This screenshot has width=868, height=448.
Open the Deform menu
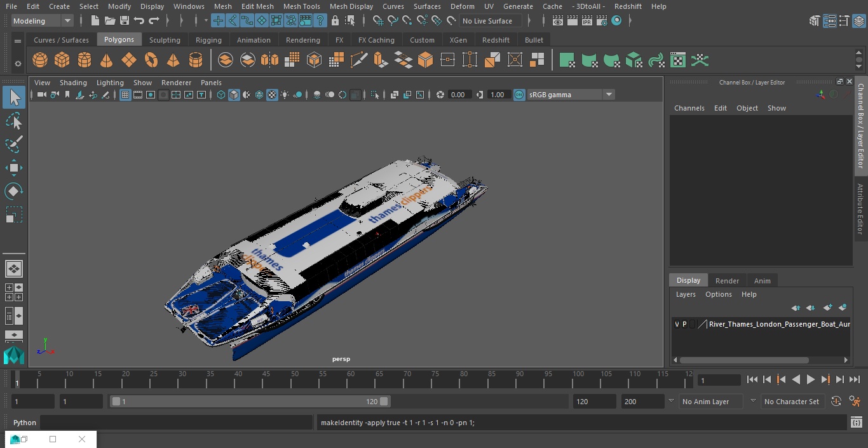(x=463, y=6)
